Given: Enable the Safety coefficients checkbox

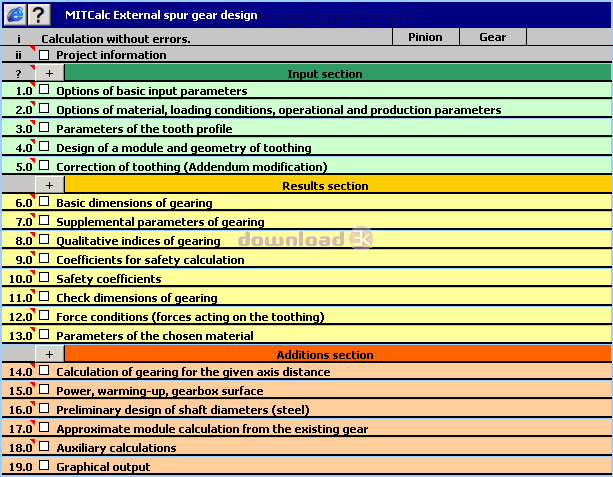Looking at the screenshot, I should tap(44, 278).
